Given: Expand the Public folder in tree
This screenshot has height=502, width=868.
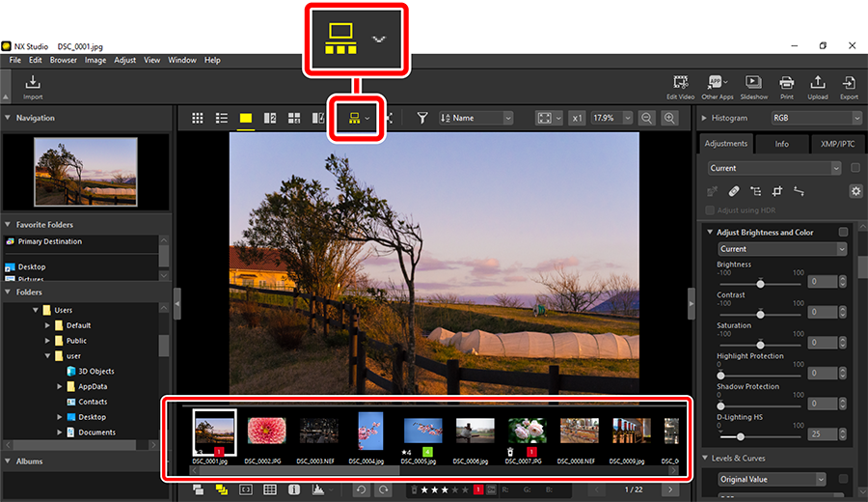Looking at the screenshot, I should pyautogui.click(x=47, y=341).
